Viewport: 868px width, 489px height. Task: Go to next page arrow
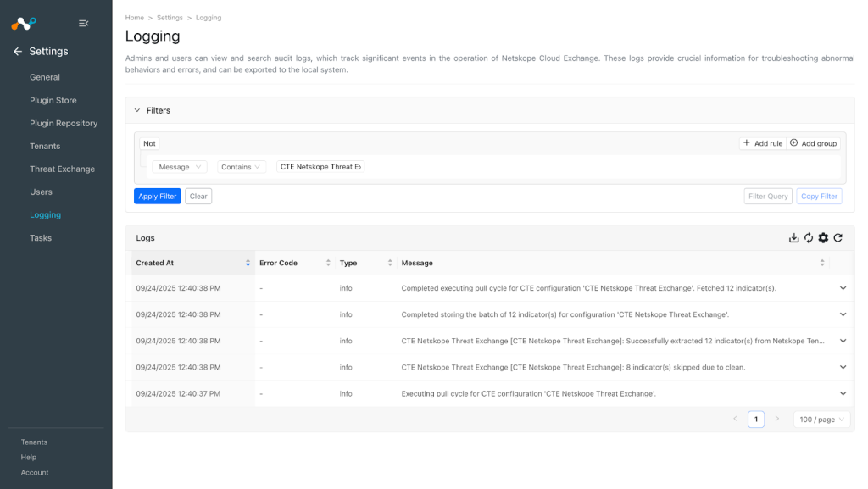(777, 420)
